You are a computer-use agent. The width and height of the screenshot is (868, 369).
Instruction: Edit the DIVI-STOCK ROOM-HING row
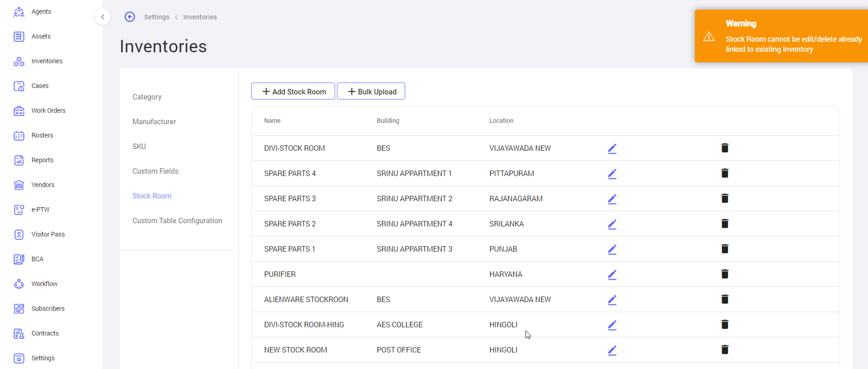(612, 325)
